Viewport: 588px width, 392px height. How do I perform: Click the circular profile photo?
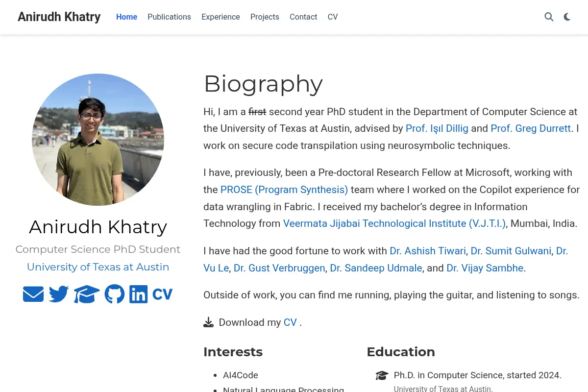[x=98, y=140]
